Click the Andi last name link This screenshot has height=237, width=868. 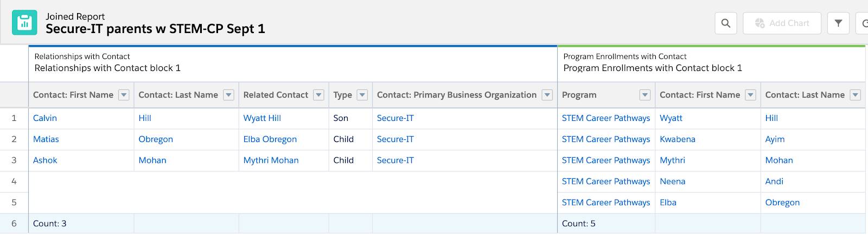click(x=774, y=182)
